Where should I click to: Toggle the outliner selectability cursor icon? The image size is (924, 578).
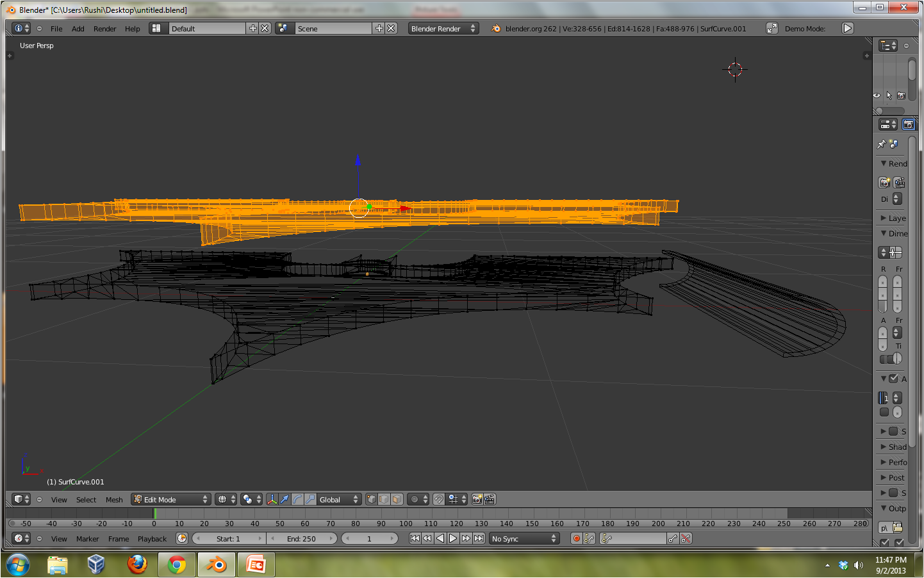(x=889, y=95)
